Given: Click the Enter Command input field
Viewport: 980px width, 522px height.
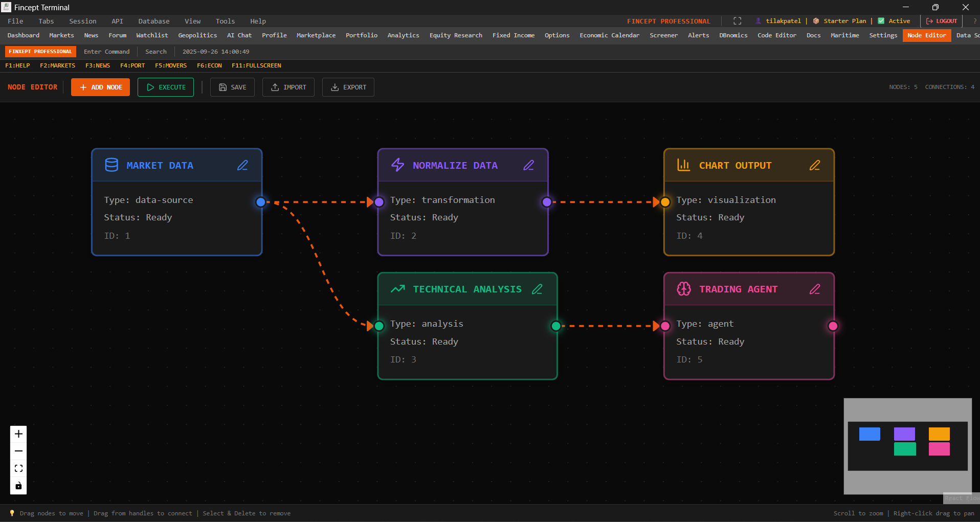Looking at the screenshot, I should point(106,52).
